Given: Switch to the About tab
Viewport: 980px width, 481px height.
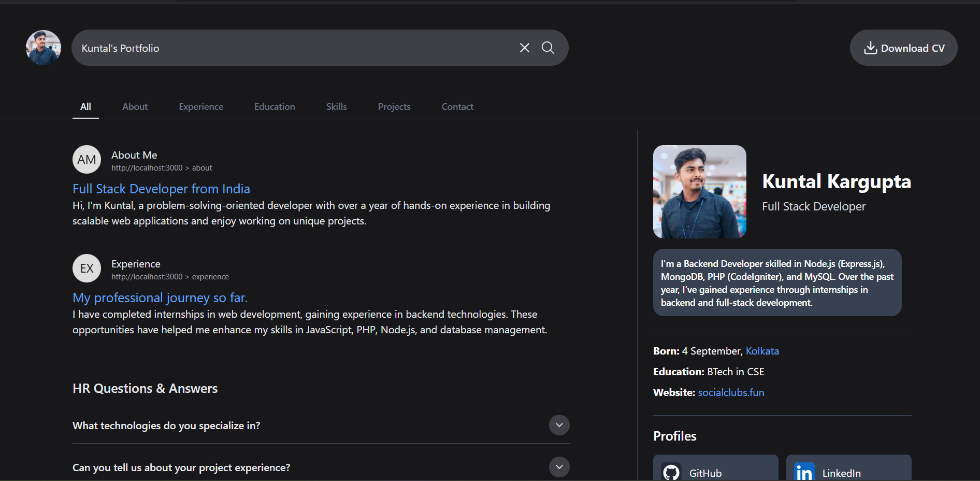Looking at the screenshot, I should (135, 107).
